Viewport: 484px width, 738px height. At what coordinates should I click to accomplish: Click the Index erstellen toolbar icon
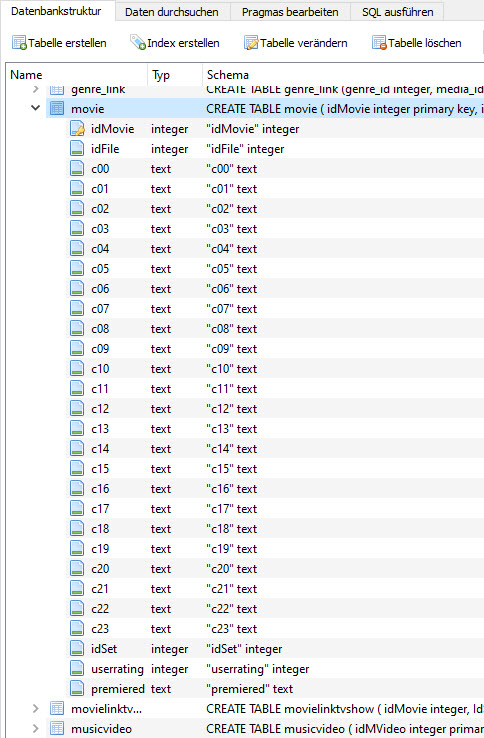pos(138,43)
